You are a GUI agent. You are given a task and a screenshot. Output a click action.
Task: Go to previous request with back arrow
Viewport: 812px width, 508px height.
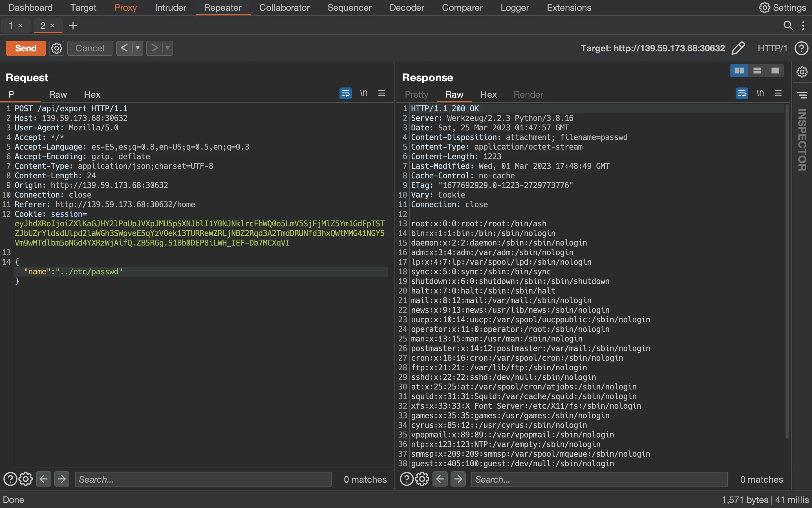(124, 48)
